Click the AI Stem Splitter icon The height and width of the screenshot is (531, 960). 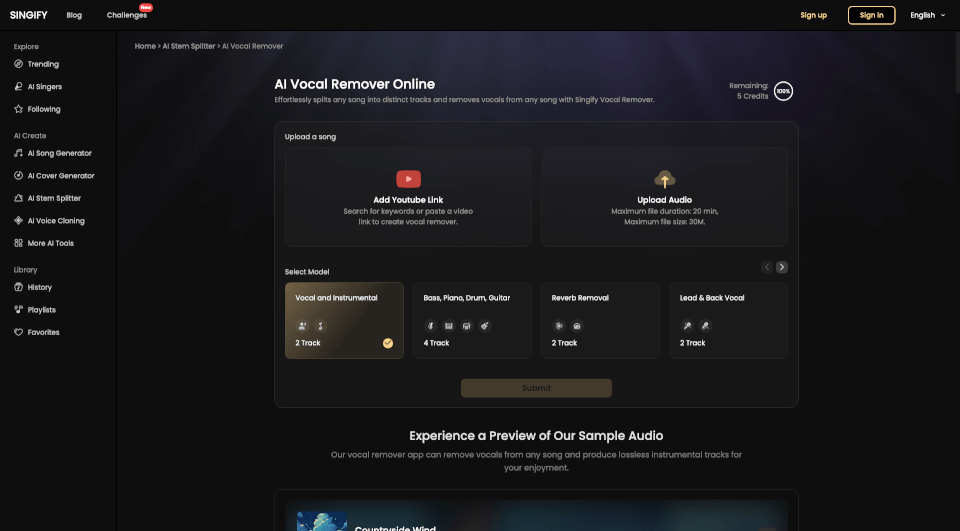(x=18, y=198)
